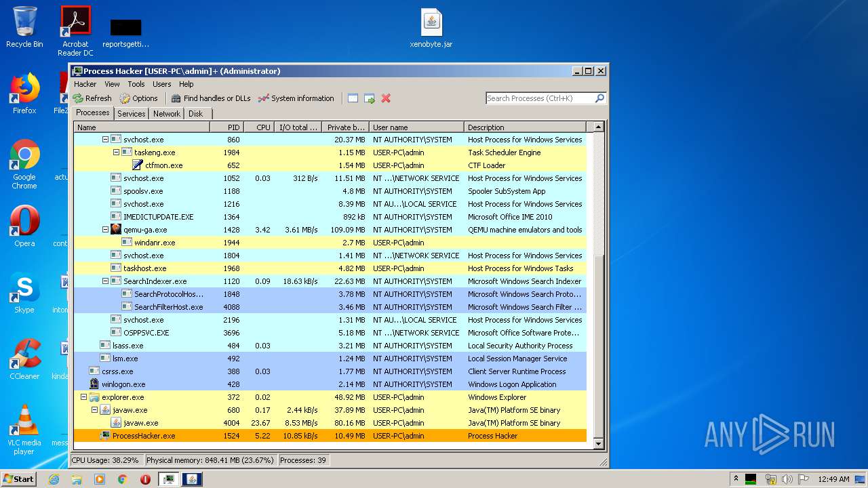Select the IMEDICTUPDATE.EXE process row
868x488 pixels.
[x=330, y=217]
